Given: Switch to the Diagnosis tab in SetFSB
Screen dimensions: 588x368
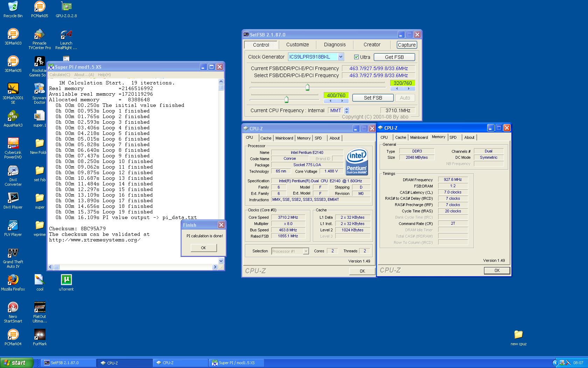Looking at the screenshot, I should 335,45.
